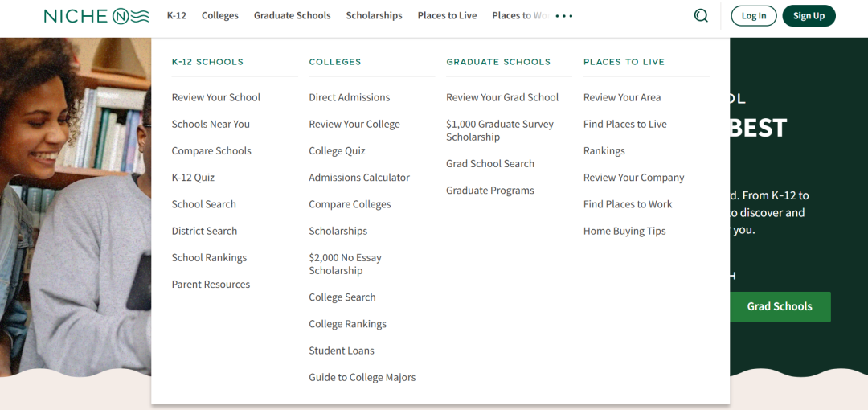The width and height of the screenshot is (868, 410).
Task: Open Graduate Schools in top navigation
Action: (293, 15)
